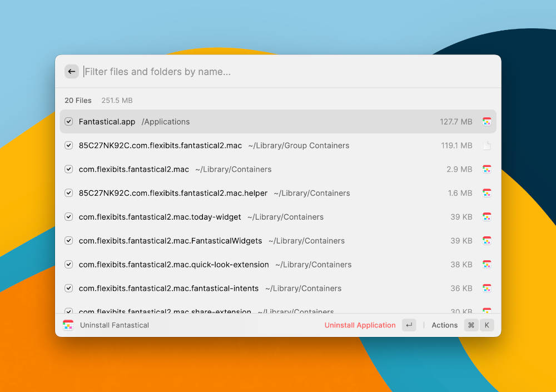This screenshot has width=556, height=392.
Task: Uncheck the Fantastical.app checkbox
Action: 69,122
